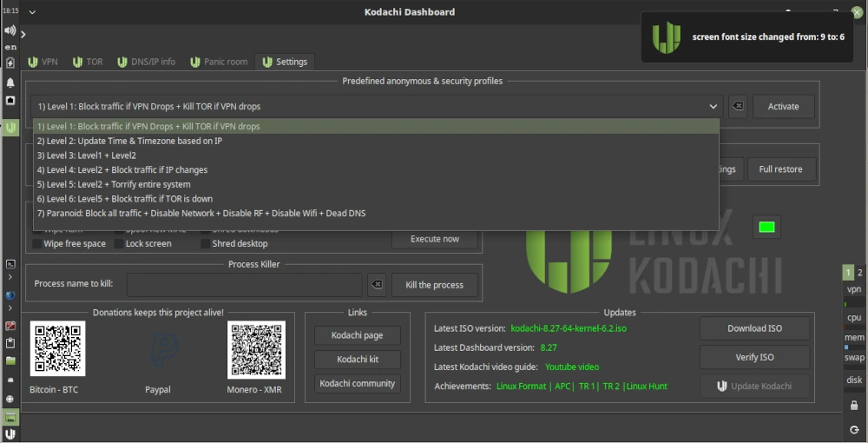Open the Kodachi community button
Viewport: 868px width, 443px height.
[x=357, y=383]
